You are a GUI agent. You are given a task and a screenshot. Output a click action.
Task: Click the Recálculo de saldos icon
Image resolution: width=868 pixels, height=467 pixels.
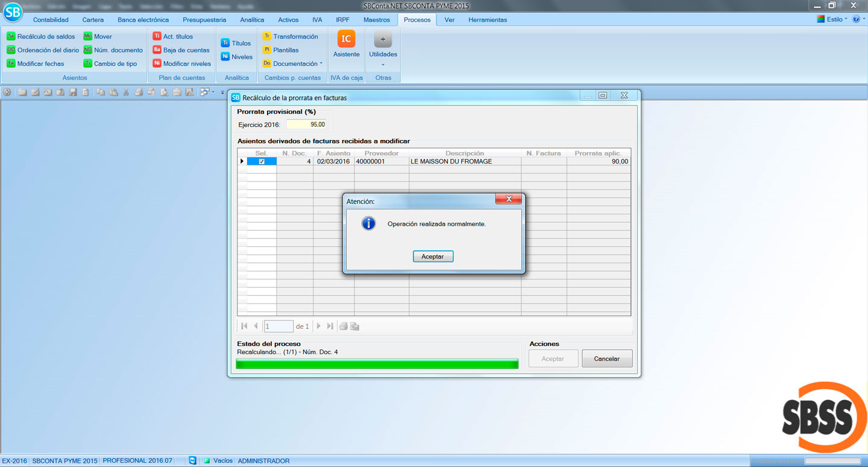click(x=11, y=37)
